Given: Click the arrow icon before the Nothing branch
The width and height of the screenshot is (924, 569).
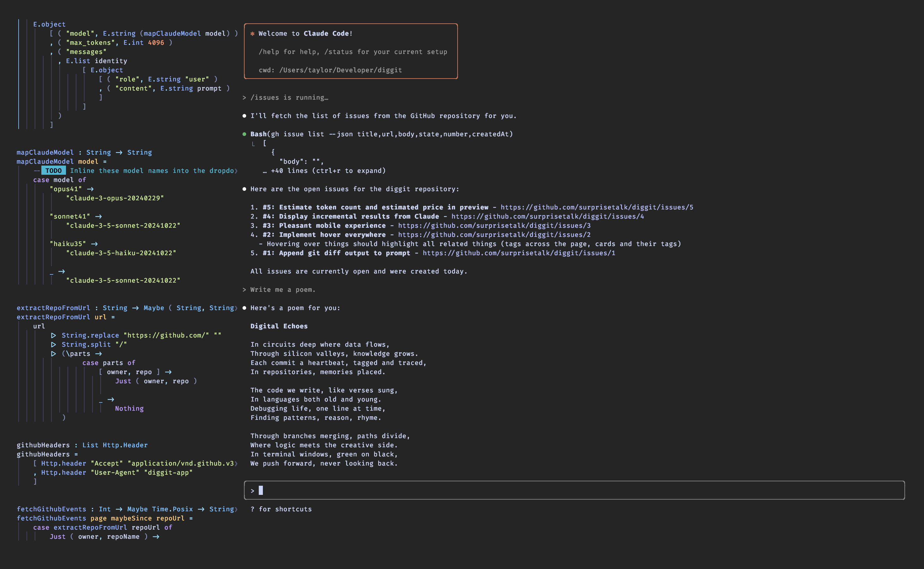Looking at the screenshot, I should click(x=111, y=399).
